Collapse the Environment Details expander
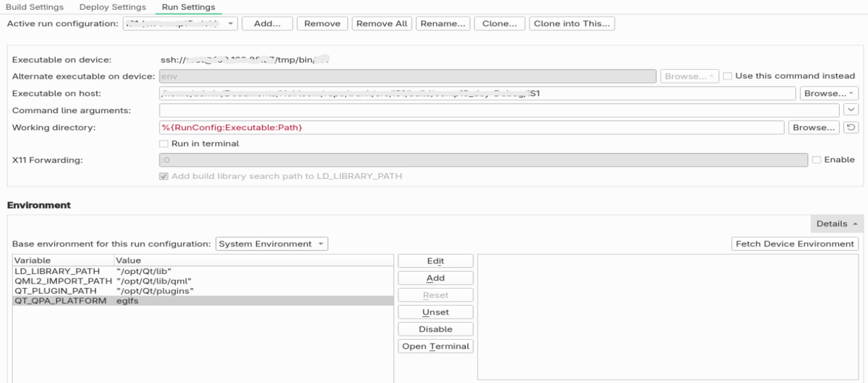Viewport: 868px width, 383px height. [837, 224]
